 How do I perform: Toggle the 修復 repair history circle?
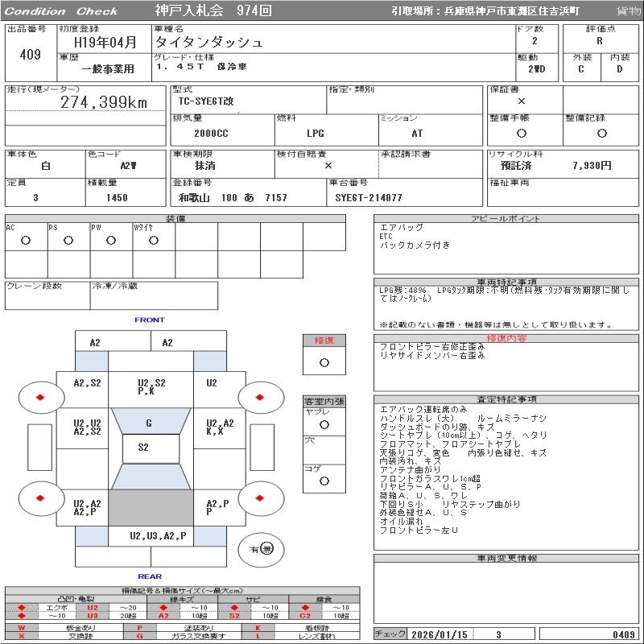click(x=324, y=362)
